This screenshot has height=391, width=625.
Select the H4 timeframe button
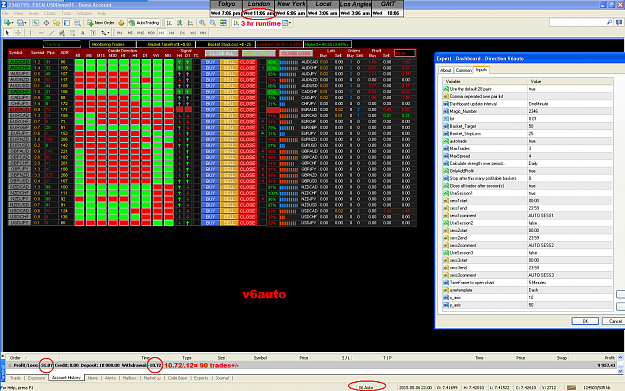pyautogui.click(x=172, y=33)
